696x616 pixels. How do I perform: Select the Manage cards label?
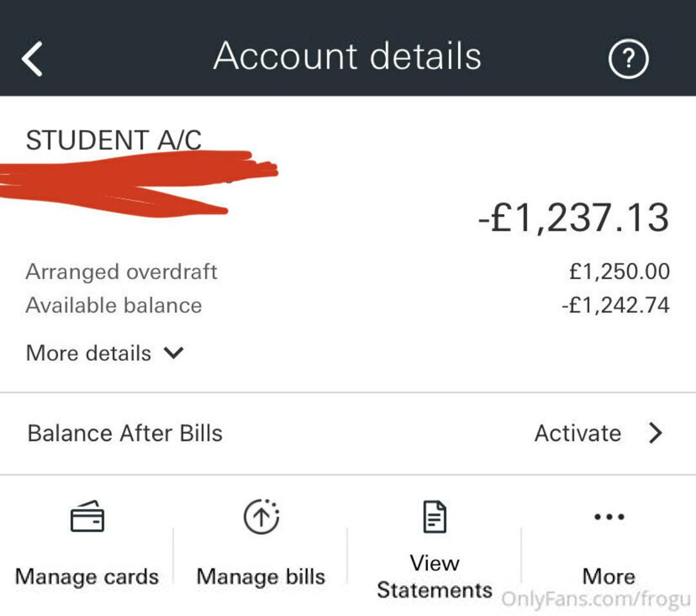pyautogui.click(x=87, y=576)
